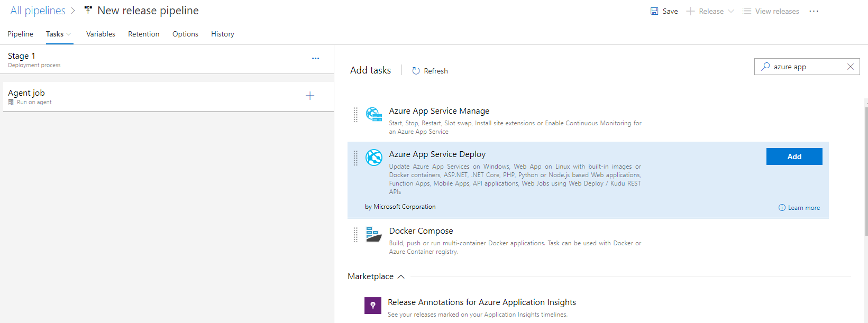View the History tab
Screen dimensions: 868x323
coord(223,34)
